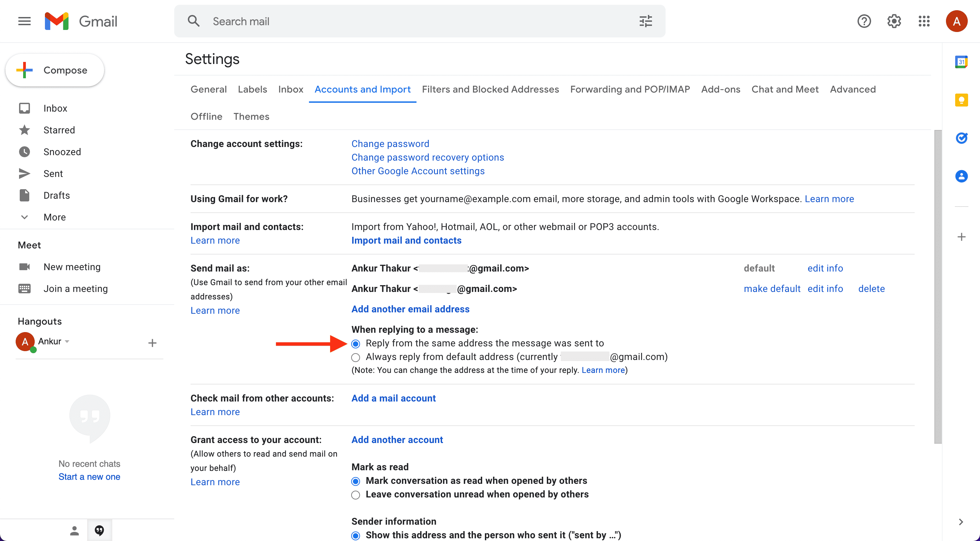Image resolution: width=980 pixels, height=541 pixels.
Task: Click Change password link
Action: tap(390, 144)
